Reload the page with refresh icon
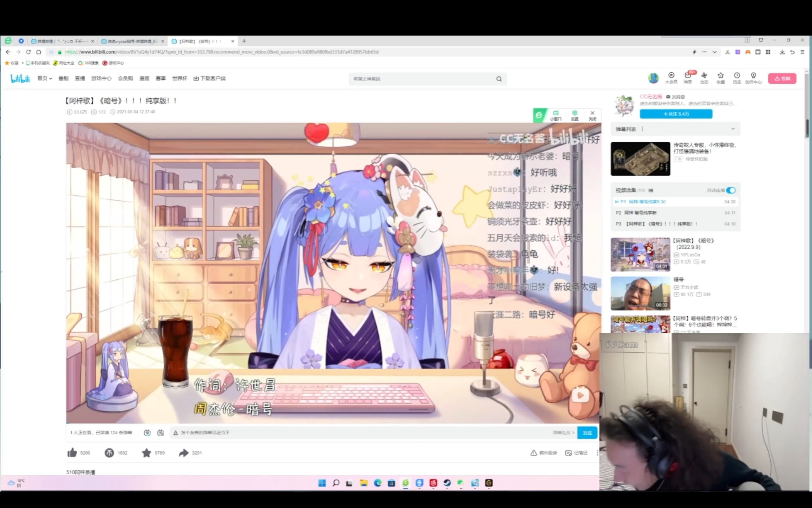Image resolution: width=812 pixels, height=508 pixels. coord(29,52)
